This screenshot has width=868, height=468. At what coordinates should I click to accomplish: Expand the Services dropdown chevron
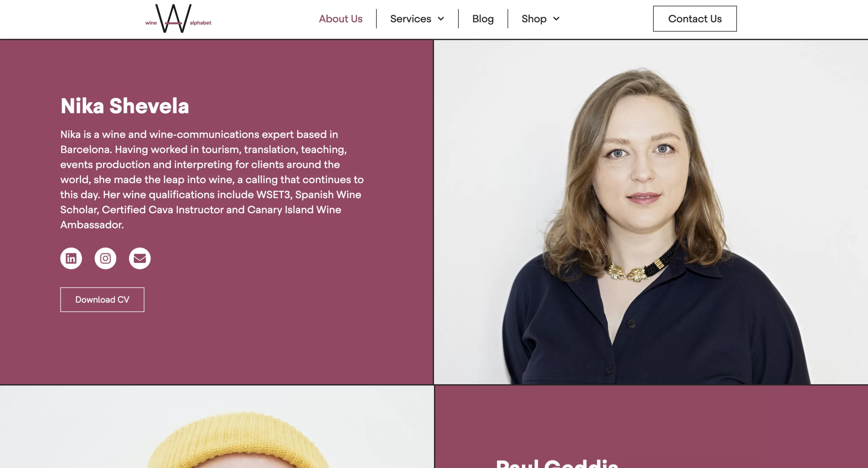pyautogui.click(x=441, y=19)
